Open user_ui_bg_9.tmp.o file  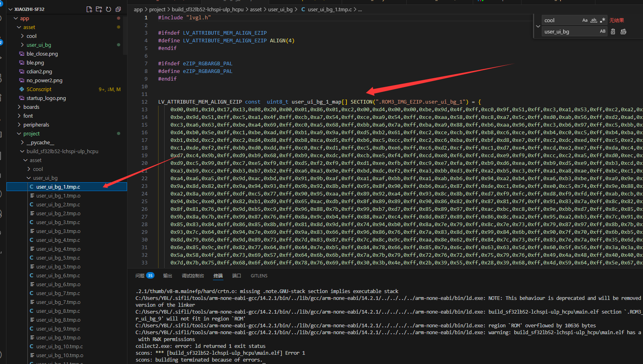[58, 337]
